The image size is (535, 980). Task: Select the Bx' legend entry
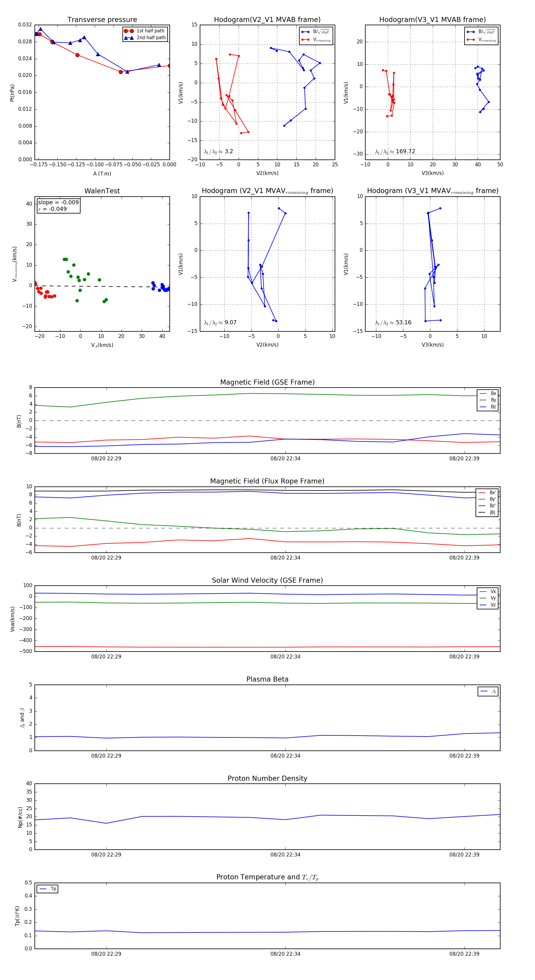(487, 493)
